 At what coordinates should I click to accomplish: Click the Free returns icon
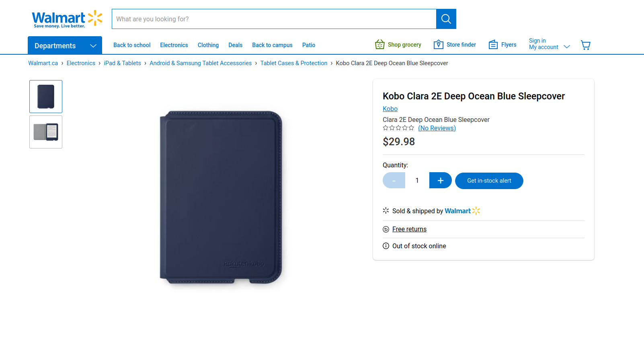pyautogui.click(x=386, y=229)
